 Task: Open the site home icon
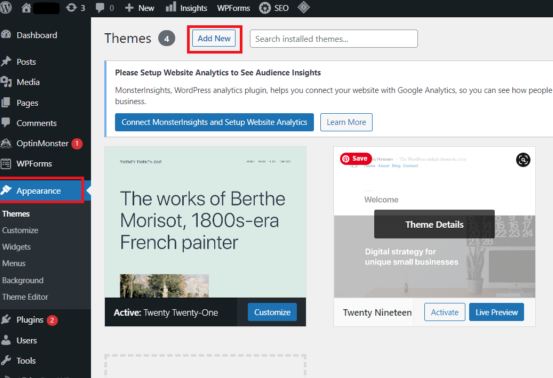26,8
